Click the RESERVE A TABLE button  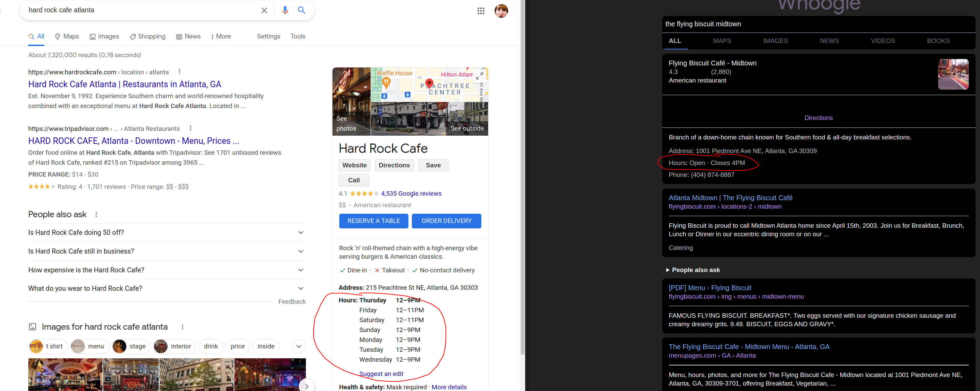pos(373,221)
